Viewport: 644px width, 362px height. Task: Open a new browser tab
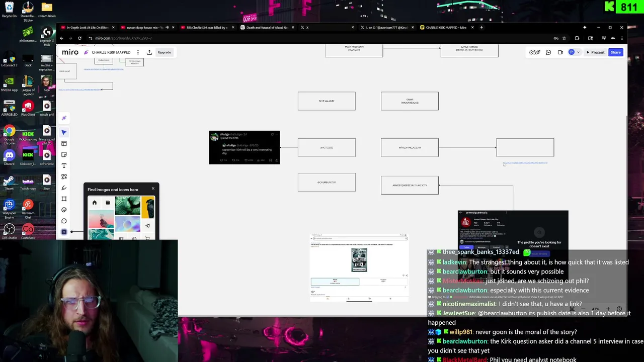(481, 28)
